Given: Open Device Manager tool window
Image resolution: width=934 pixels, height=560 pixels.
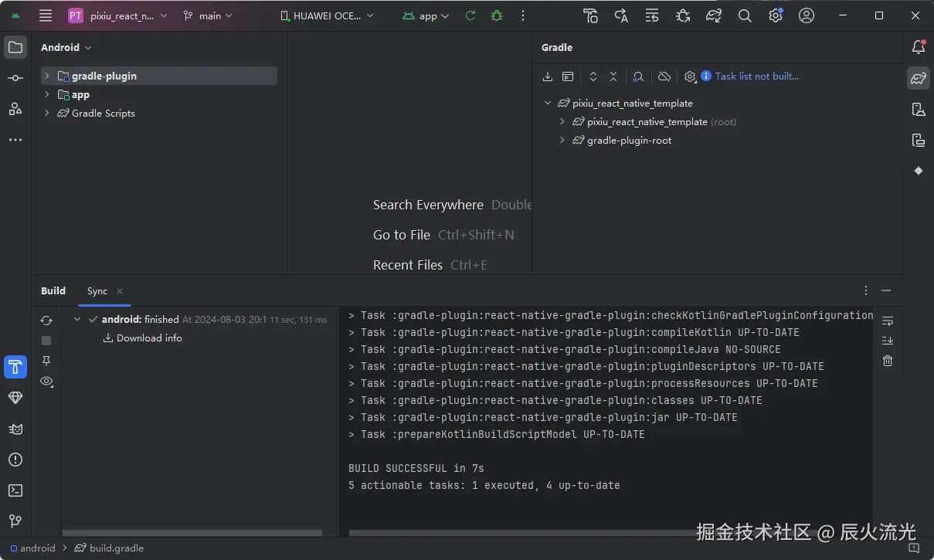Looking at the screenshot, I should coord(919,109).
